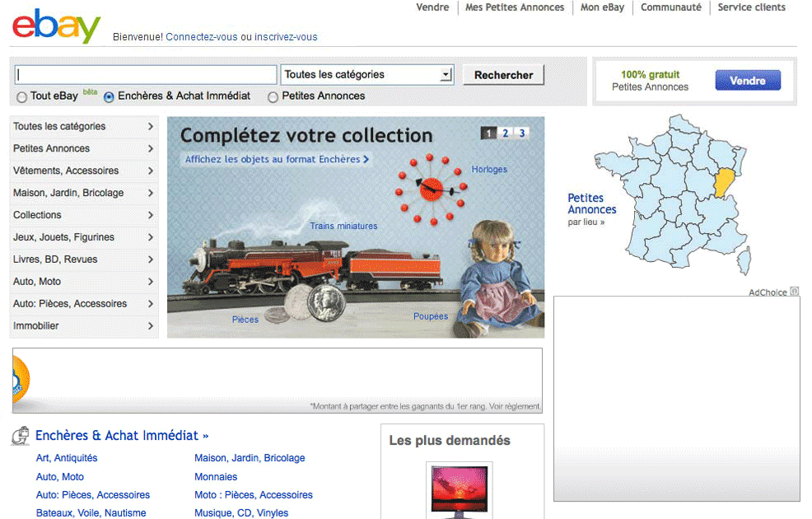Image resolution: width=812 pixels, height=519 pixels.
Task: Open the Horloges banner link
Action: click(489, 170)
